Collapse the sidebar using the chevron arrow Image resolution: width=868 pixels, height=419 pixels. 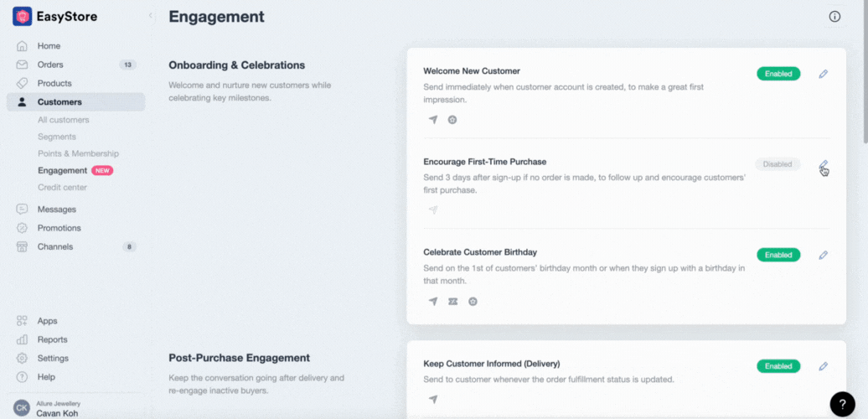click(x=150, y=16)
